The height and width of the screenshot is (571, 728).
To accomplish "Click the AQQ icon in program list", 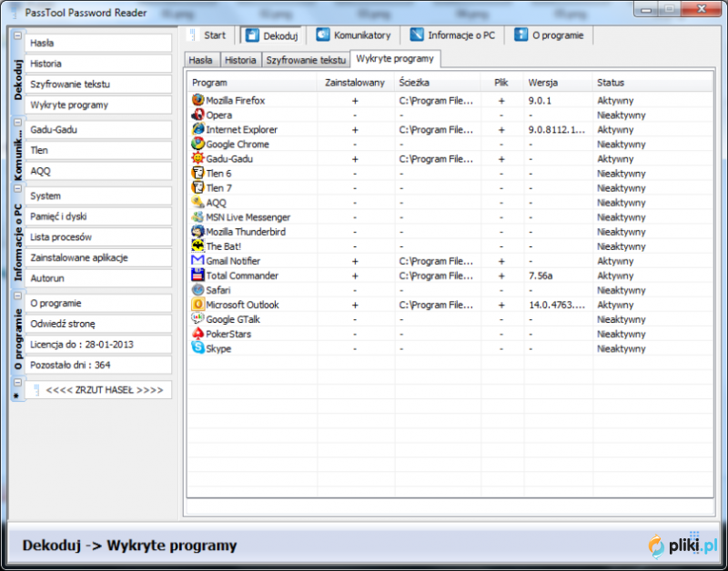I will tap(197, 202).
